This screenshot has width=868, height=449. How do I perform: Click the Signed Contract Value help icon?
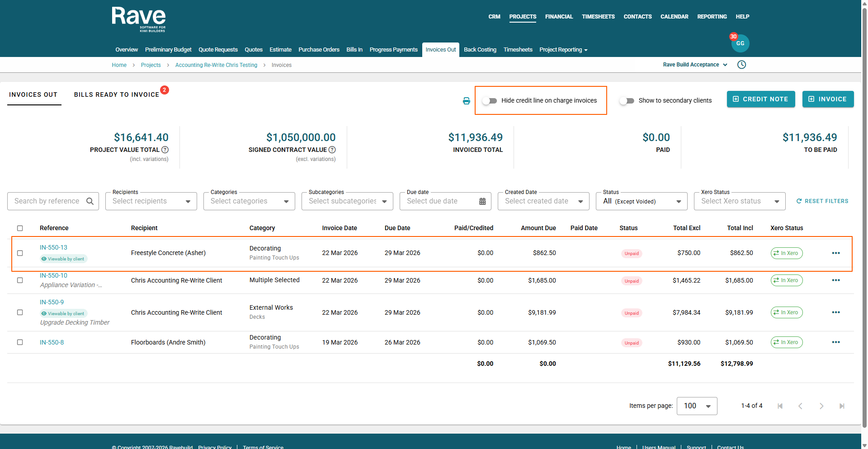[x=332, y=150]
